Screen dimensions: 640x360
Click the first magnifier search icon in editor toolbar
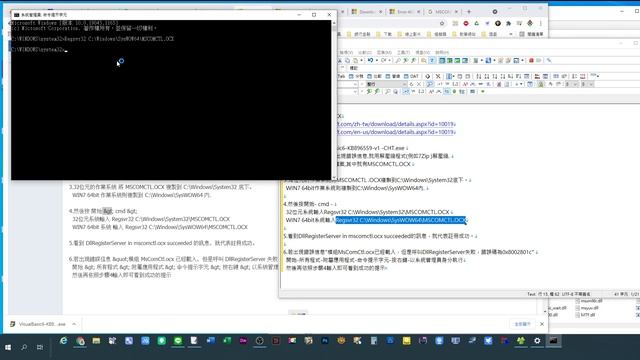tap(398, 60)
